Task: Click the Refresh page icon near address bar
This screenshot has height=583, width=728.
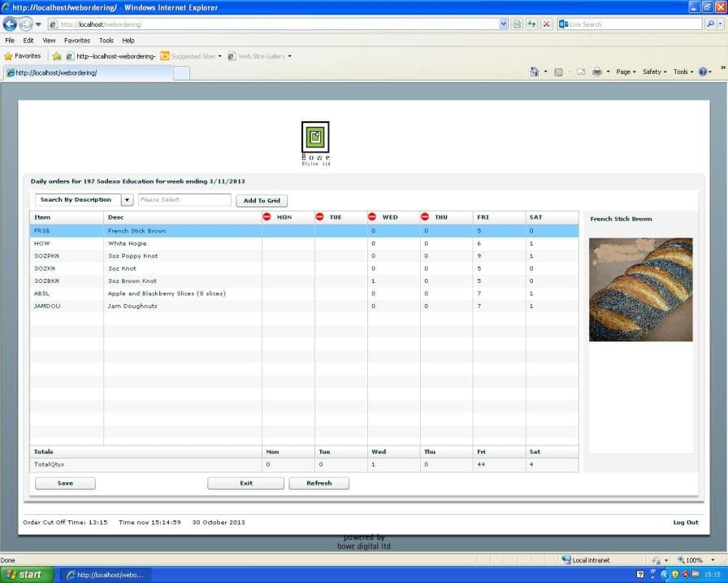Action: [x=531, y=24]
